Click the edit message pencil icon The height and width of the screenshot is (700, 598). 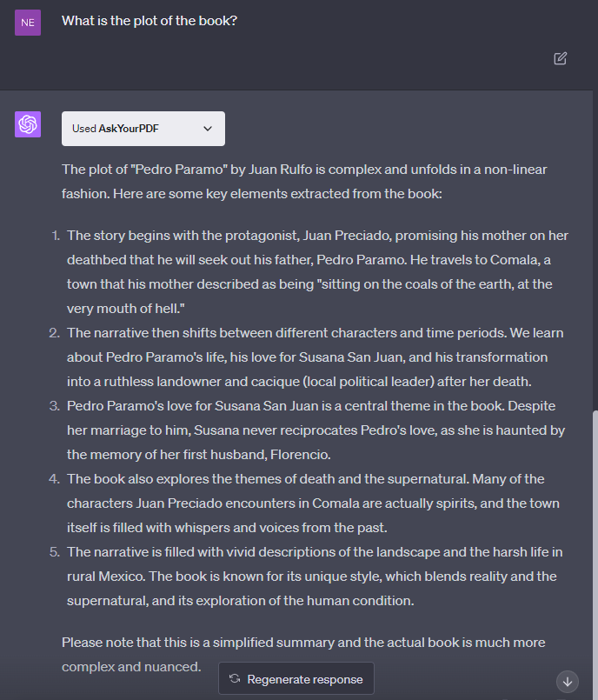click(561, 58)
